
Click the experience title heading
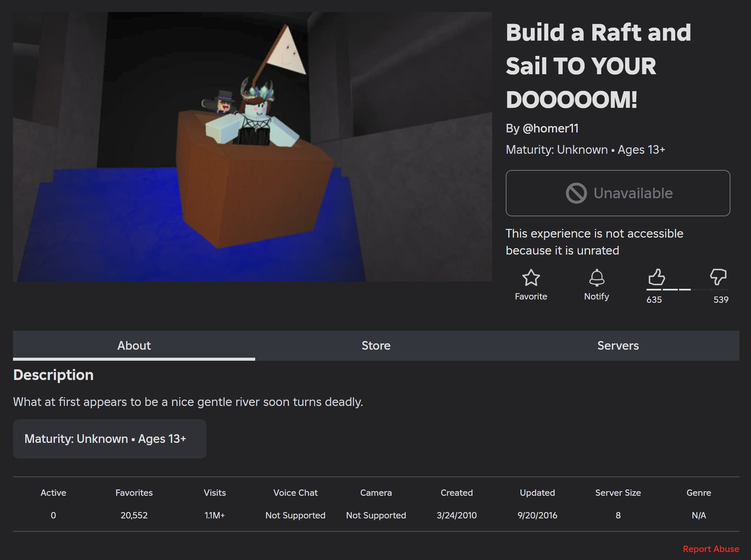[x=598, y=66]
